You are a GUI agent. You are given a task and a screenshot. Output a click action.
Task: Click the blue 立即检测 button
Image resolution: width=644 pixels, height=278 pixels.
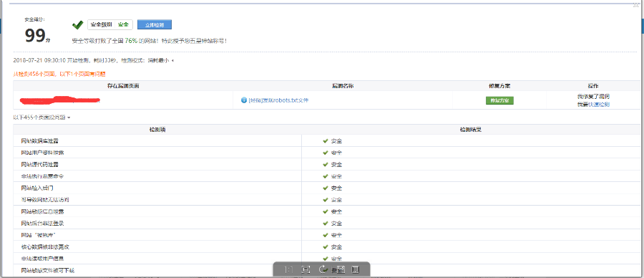(x=154, y=24)
